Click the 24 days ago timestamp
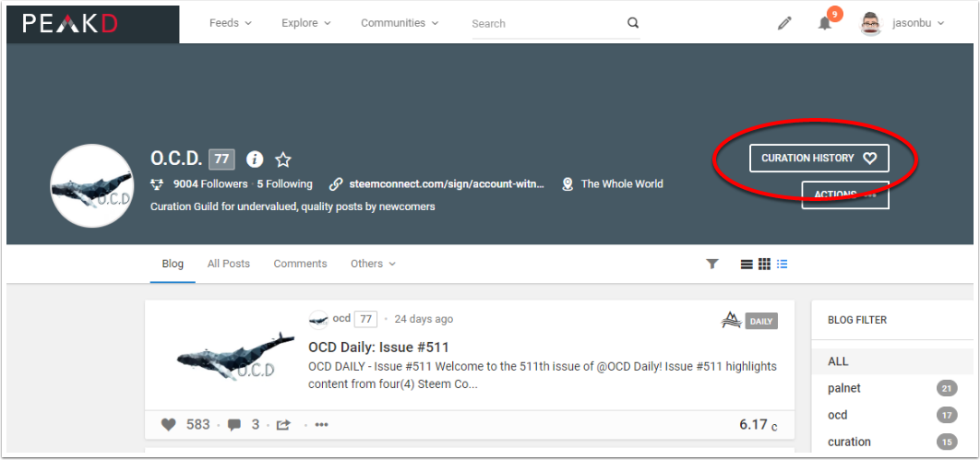Image resolution: width=980 pixels, height=460 pixels. (424, 319)
